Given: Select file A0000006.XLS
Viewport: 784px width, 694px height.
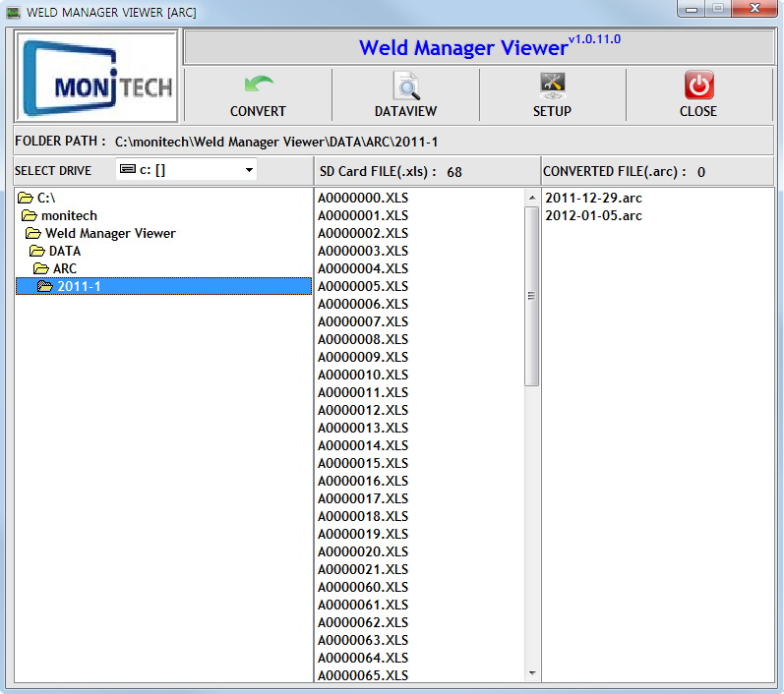Looking at the screenshot, I should click(x=363, y=304).
